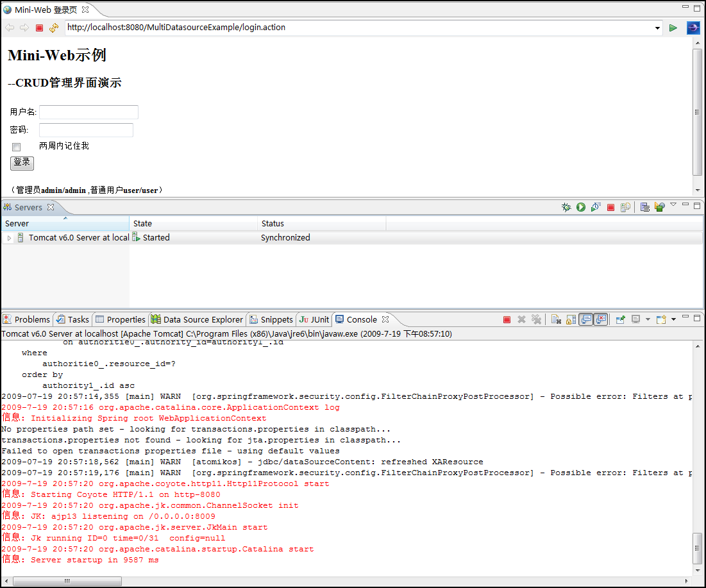Click the console vertical scrollbar thumb
Image resolution: width=706 pixels, height=588 pixels.
coord(697,548)
